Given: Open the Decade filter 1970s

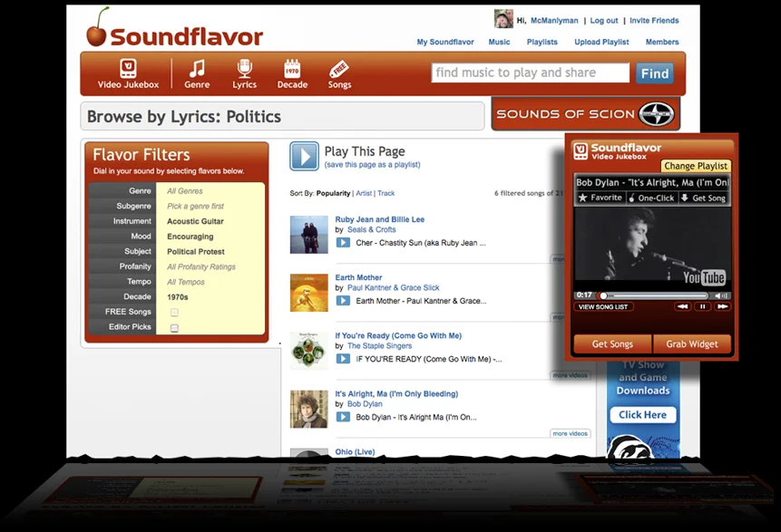Looking at the screenshot, I should coord(177,297).
